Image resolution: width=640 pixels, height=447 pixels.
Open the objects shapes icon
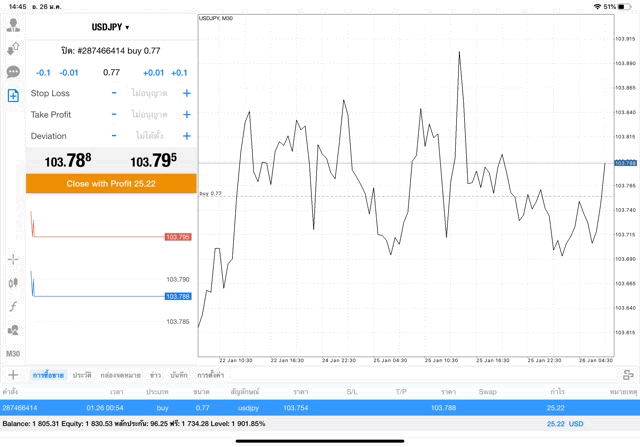tap(13, 330)
